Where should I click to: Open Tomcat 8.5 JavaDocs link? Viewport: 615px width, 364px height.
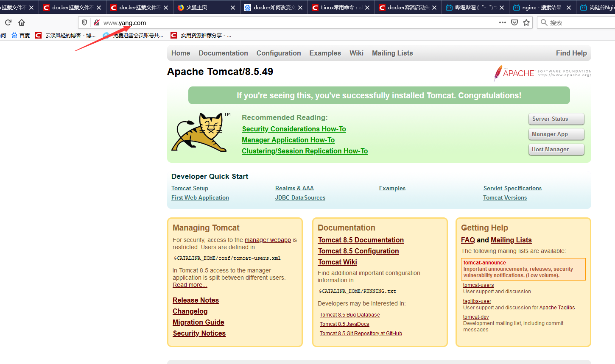344,324
